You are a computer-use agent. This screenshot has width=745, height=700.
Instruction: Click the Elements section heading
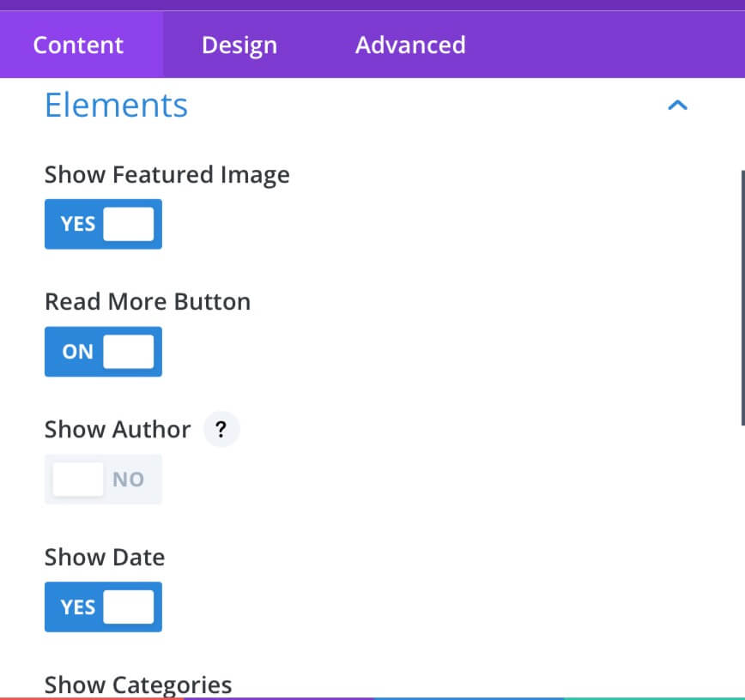(117, 105)
